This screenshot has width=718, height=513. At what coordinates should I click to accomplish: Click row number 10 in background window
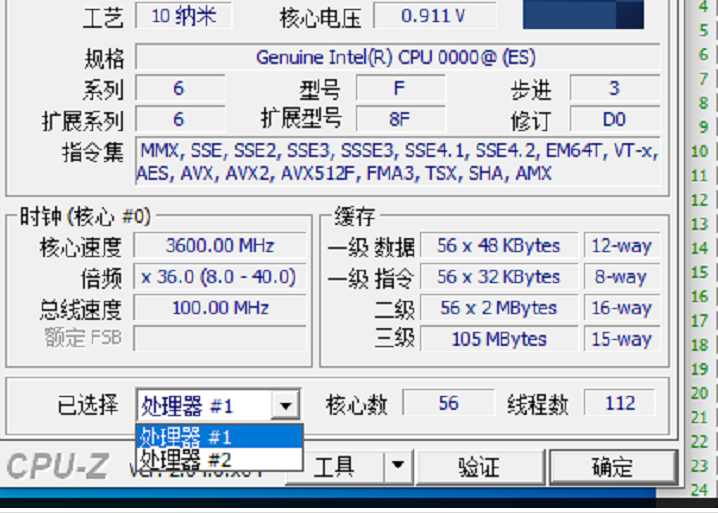click(x=699, y=151)
